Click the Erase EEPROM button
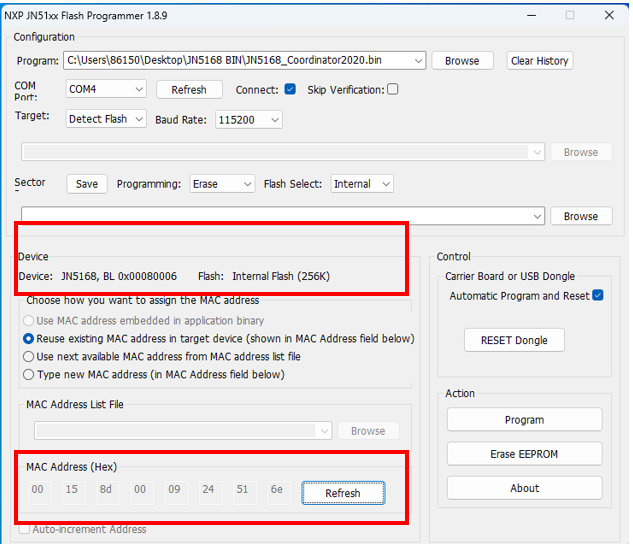633x544 pixels. click(524, 454)
